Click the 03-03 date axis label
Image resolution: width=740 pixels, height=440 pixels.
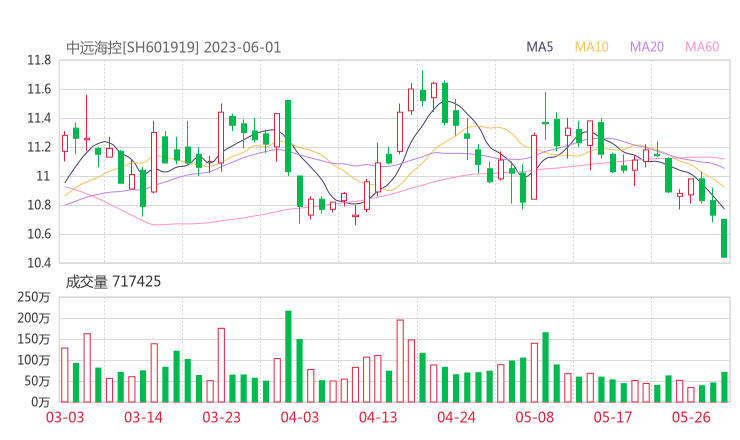coord(65,417)
